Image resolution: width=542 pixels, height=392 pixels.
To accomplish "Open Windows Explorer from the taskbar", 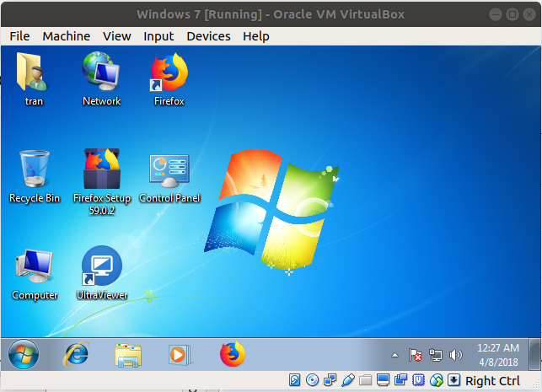I will tap(128, 355).
